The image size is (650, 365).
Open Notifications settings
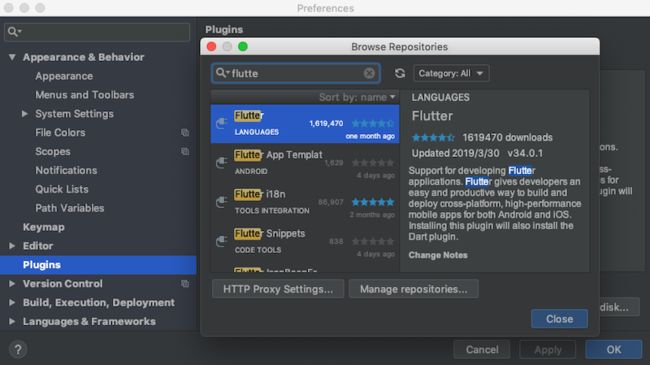point(66,170)
